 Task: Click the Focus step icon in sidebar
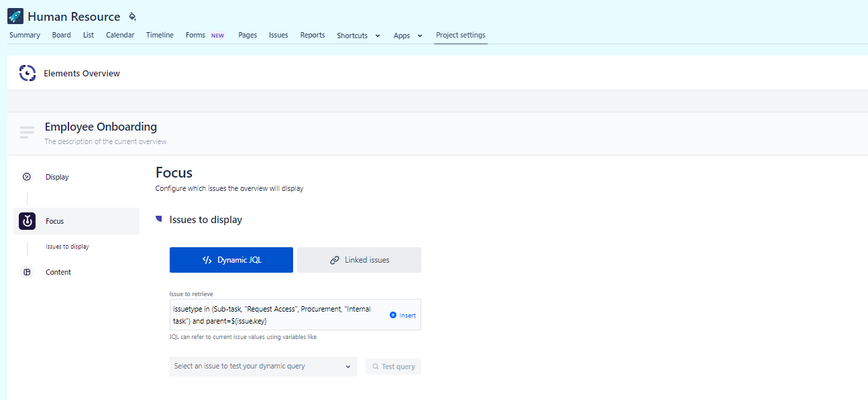pos(27,221)
